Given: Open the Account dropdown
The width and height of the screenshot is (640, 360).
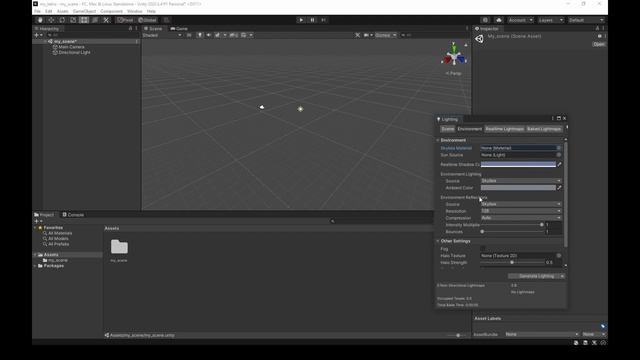Looking at the screenshot, I should 520,20.
